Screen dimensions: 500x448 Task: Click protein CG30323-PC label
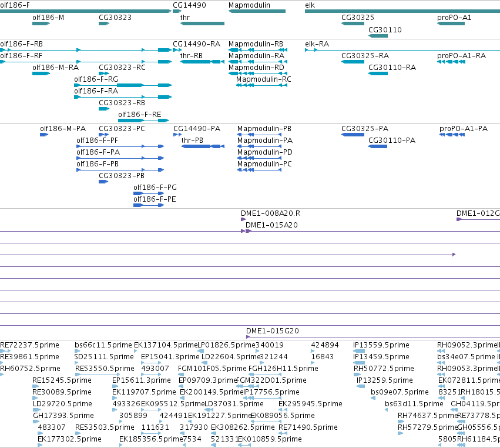coord(122,129)
